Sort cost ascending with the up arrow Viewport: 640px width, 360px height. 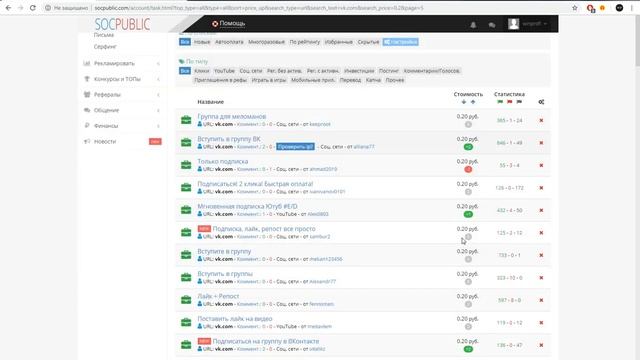[473, 102]
